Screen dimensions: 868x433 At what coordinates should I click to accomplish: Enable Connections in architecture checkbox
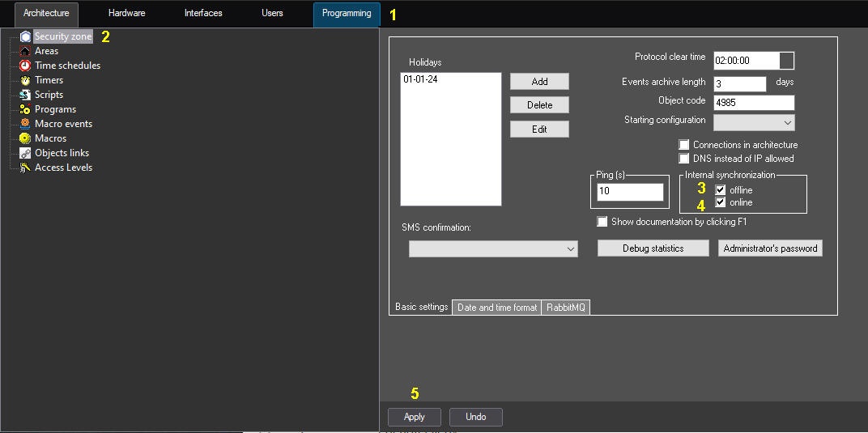click(x=684, y=145)
